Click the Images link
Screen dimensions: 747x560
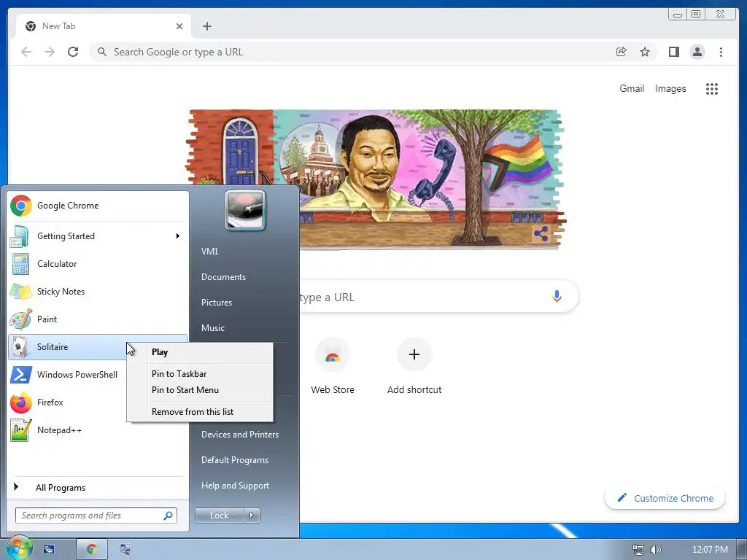[670, 88]
